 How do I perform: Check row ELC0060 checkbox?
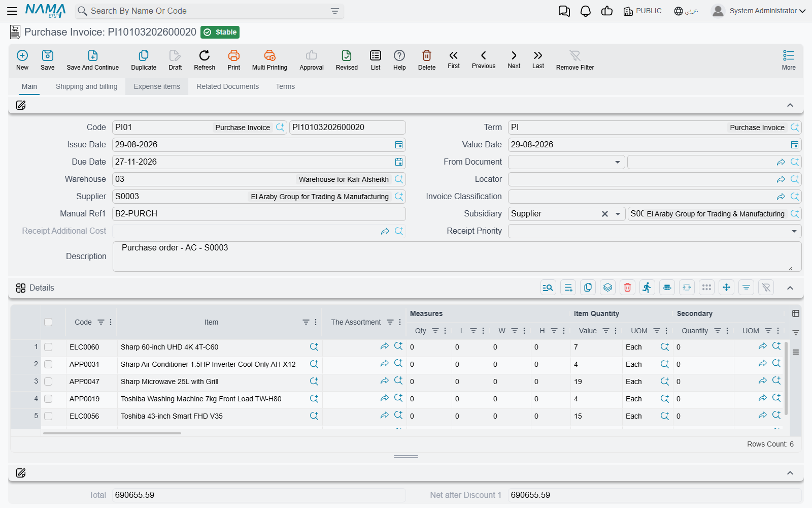[x=48, y=347]
